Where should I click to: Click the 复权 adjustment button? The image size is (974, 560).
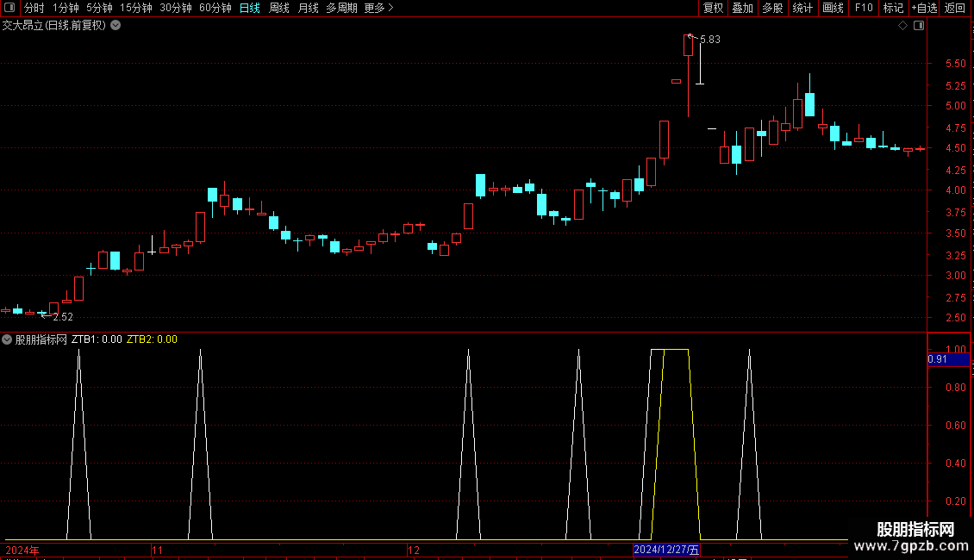tap(713, 8)
